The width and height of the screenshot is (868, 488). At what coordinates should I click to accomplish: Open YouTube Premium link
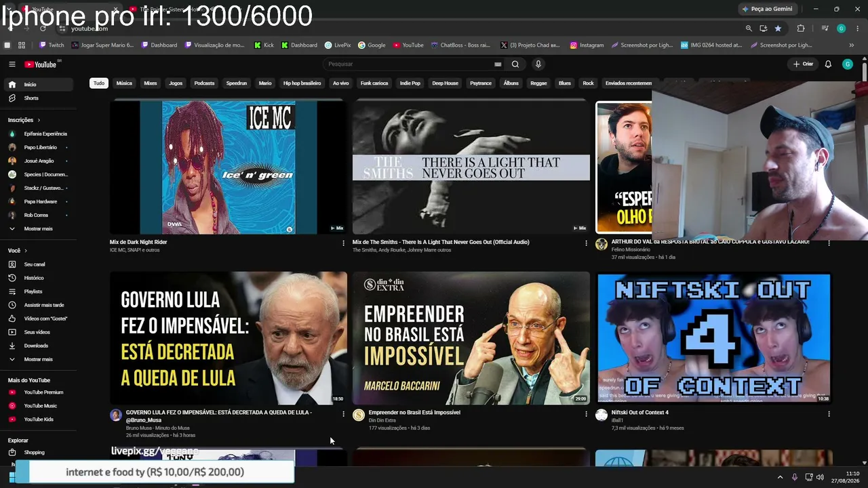[x=38, y=392]
